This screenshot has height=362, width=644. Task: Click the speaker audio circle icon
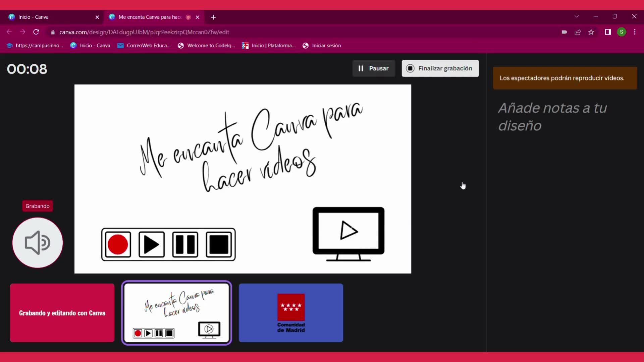38,243
